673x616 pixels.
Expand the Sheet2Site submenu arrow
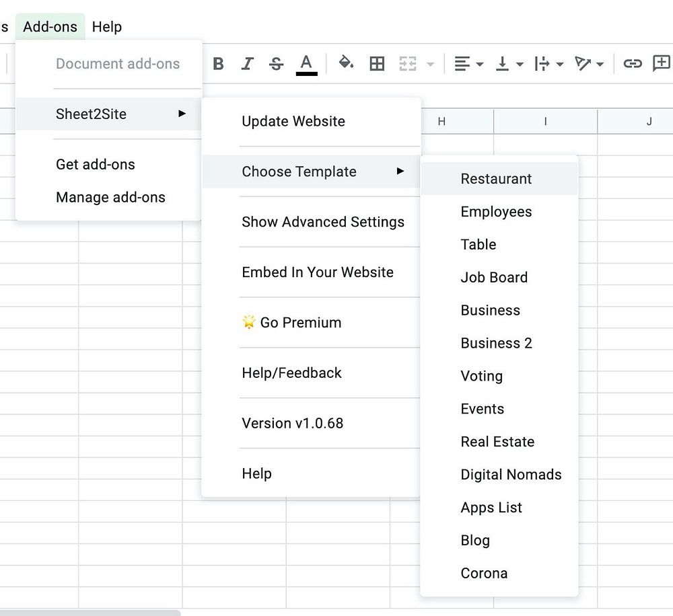coord(182,114)
